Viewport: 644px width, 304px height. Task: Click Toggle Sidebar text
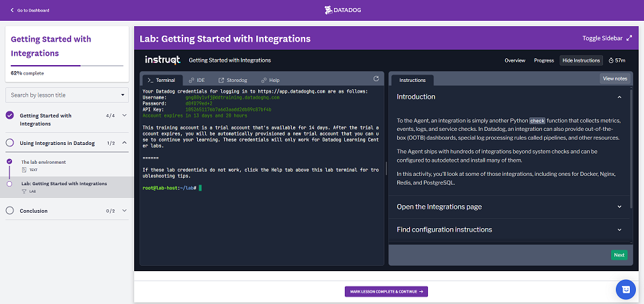pos(603,38)
